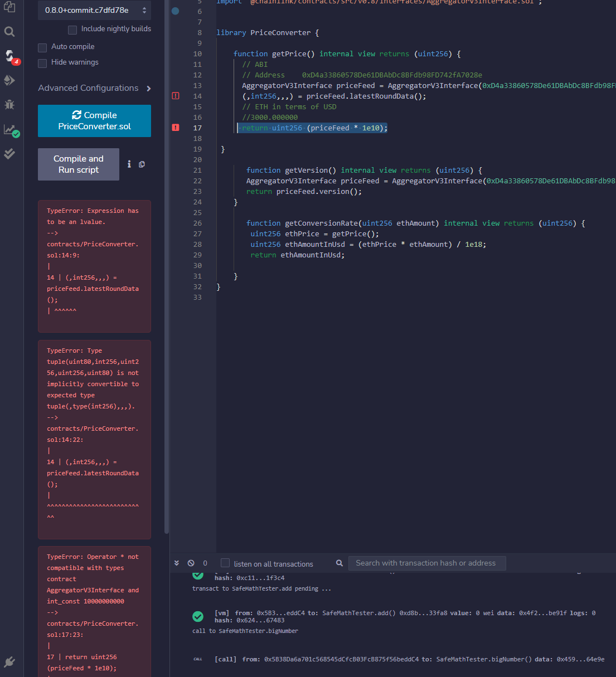Toggle the Auto compile checkbox
616x677 pixels.
point(42,47)
